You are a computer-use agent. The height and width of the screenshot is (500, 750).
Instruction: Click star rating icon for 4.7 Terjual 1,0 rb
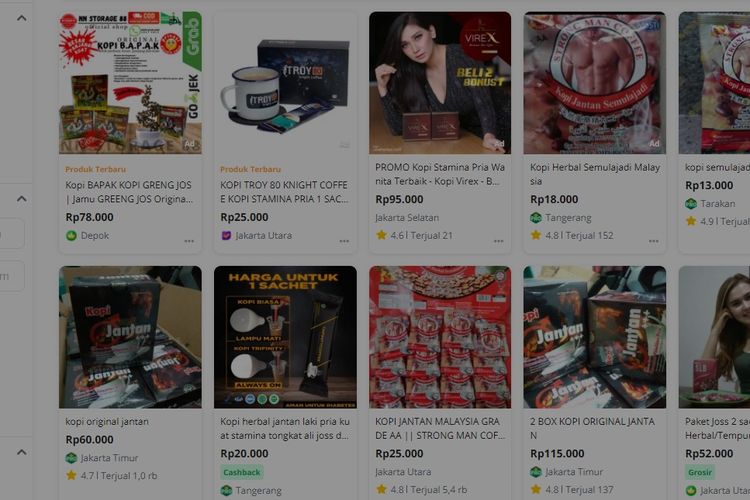click(x=71, y=475)
